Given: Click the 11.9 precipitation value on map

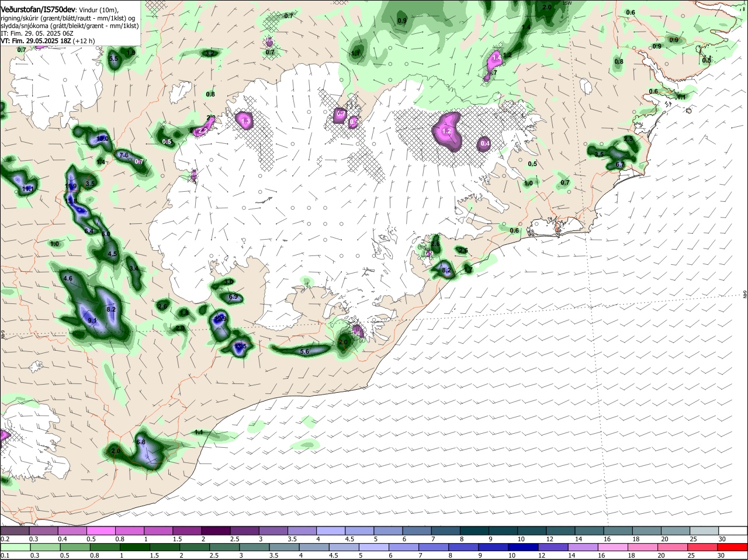Looking at the screenshot, I should 71,186.
